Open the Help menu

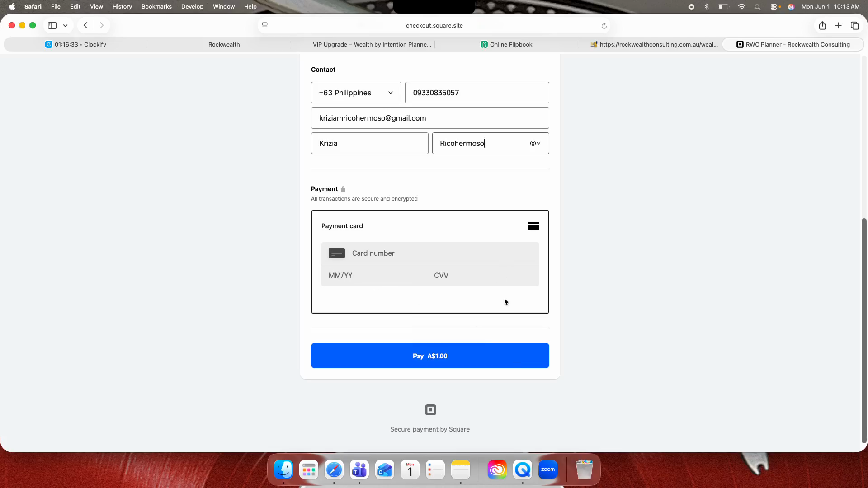tap(250, 6)
